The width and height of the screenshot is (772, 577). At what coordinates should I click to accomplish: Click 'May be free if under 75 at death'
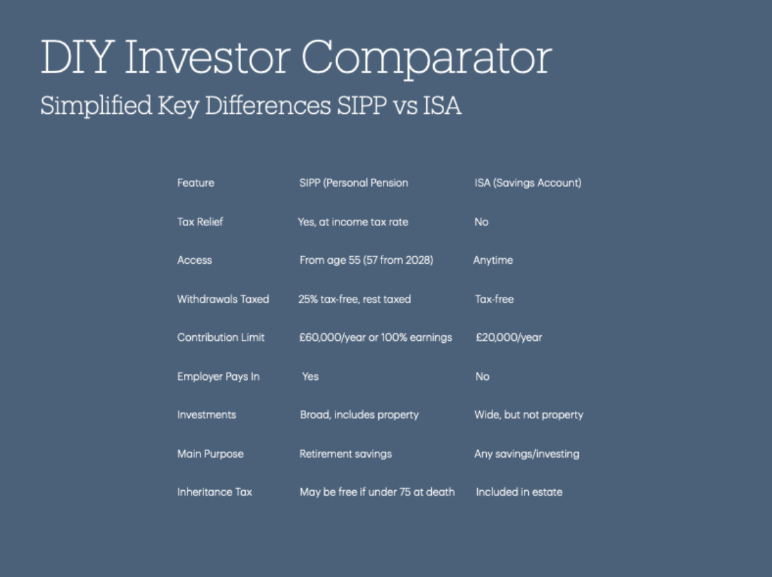click(x=377, y=492)
